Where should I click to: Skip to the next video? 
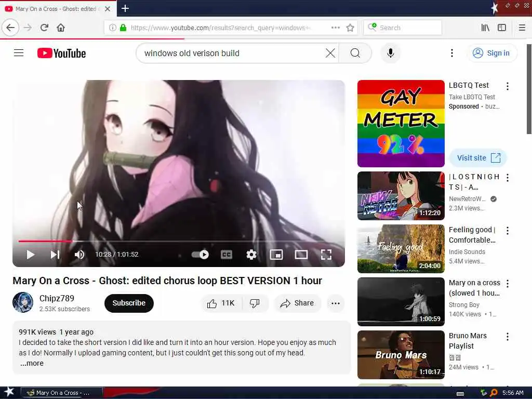(55, 255)
